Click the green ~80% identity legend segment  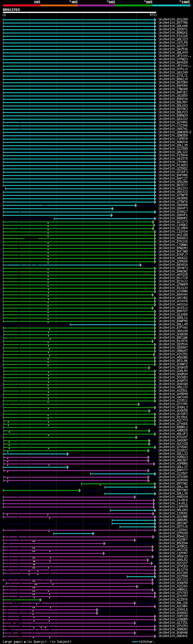(134, 5)
